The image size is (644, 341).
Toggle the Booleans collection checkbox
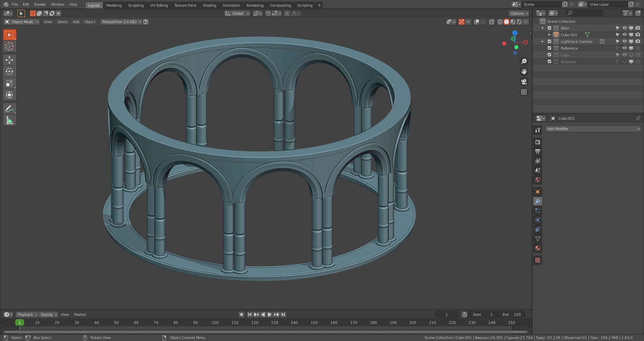pyautogui.click(x=549, y=62)
